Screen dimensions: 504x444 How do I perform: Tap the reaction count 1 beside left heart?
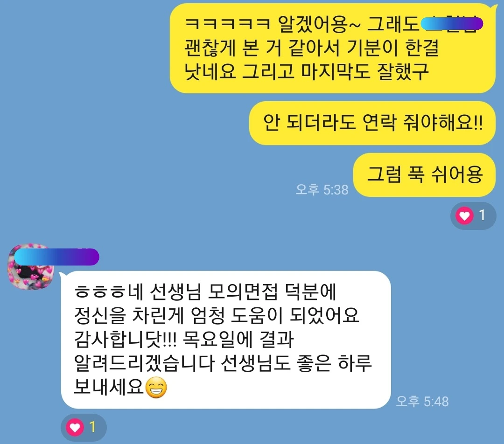(92, 427)
